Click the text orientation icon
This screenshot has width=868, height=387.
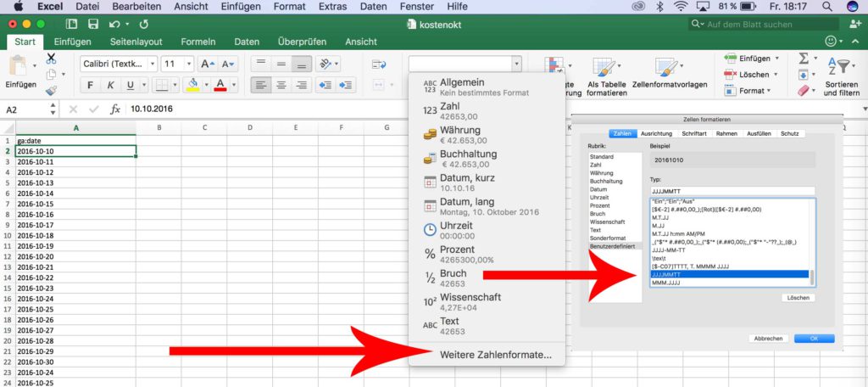325,64
